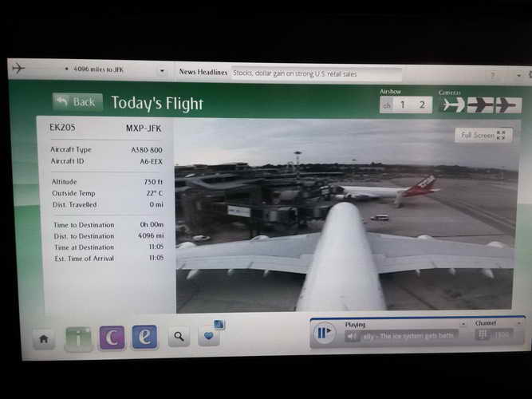Tap the airplane flight-info icon in the top bar
This screenshot has height=399, width=532.
click(18, 69)
